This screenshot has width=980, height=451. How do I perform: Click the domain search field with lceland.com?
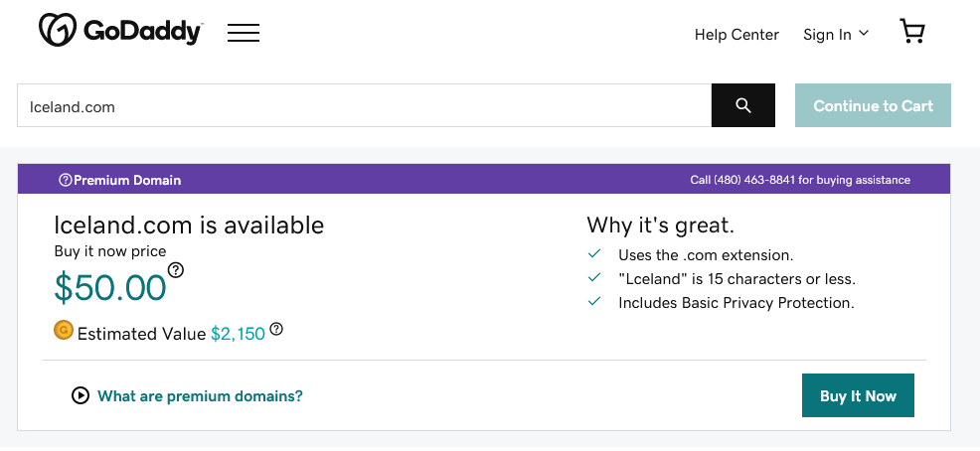[365, 105]
